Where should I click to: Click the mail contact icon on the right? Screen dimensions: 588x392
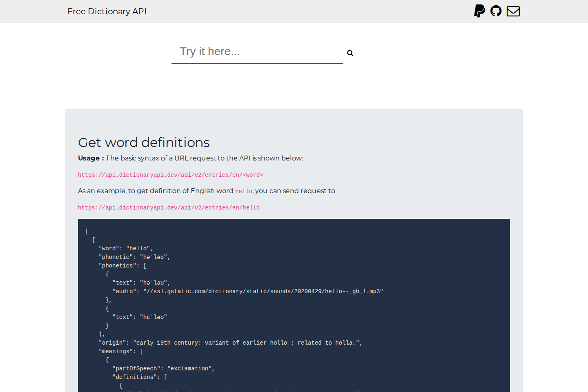point(513,11)
